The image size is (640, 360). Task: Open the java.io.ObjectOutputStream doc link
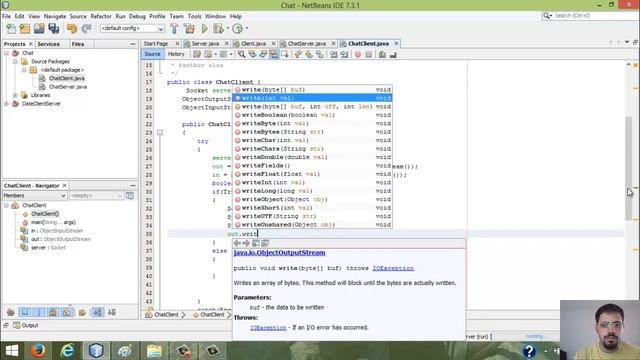coord(280,253)
